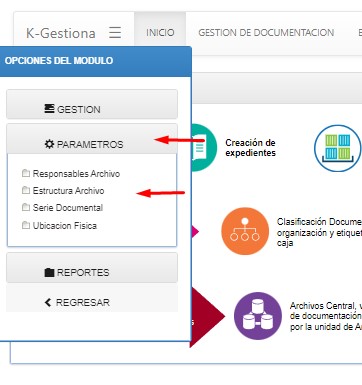This screenshot has width=362, height=385.
Task: Click the folder icon beside Estructura Archivo
Action: pyautogui.click(x=26, y=190)
